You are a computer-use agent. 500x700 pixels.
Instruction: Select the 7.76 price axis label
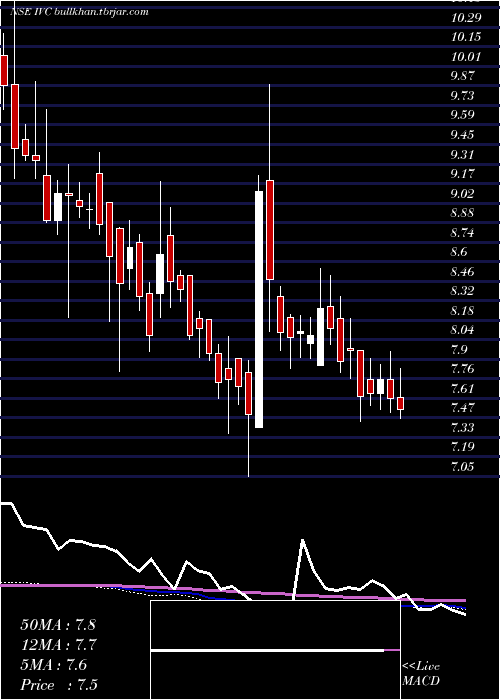point(464,369)
